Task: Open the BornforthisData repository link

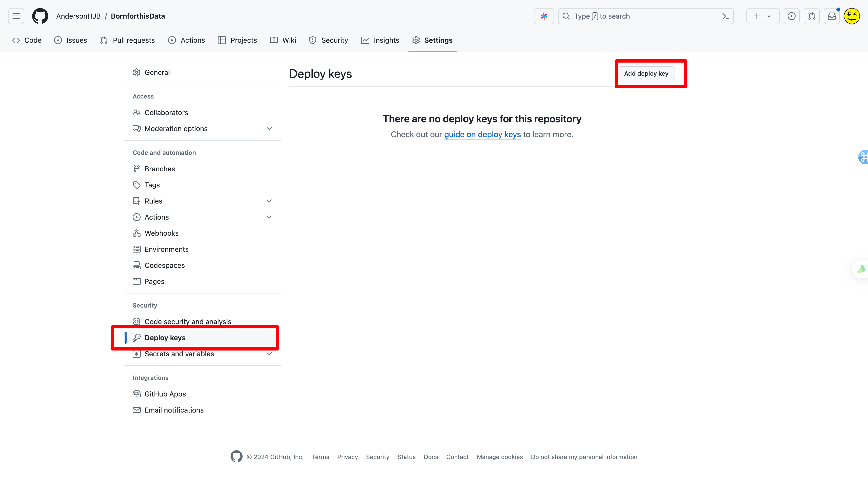Action: (138, 16)
